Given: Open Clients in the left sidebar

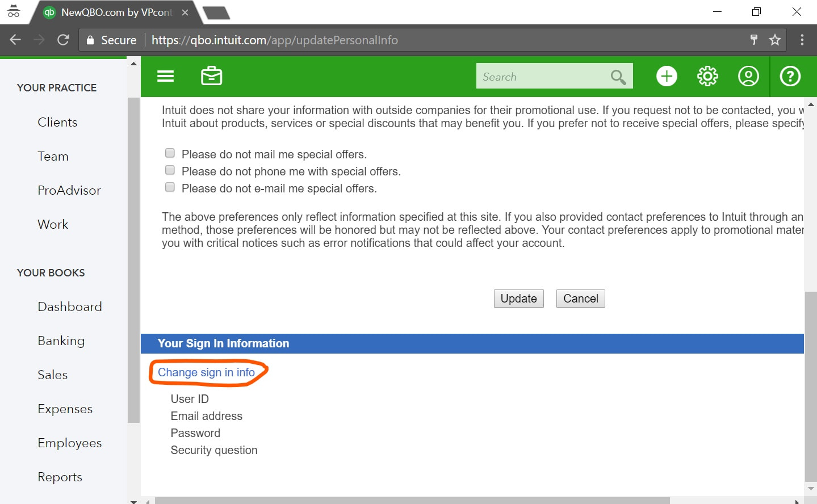Looking at the screenshot, I should point(57,122).
